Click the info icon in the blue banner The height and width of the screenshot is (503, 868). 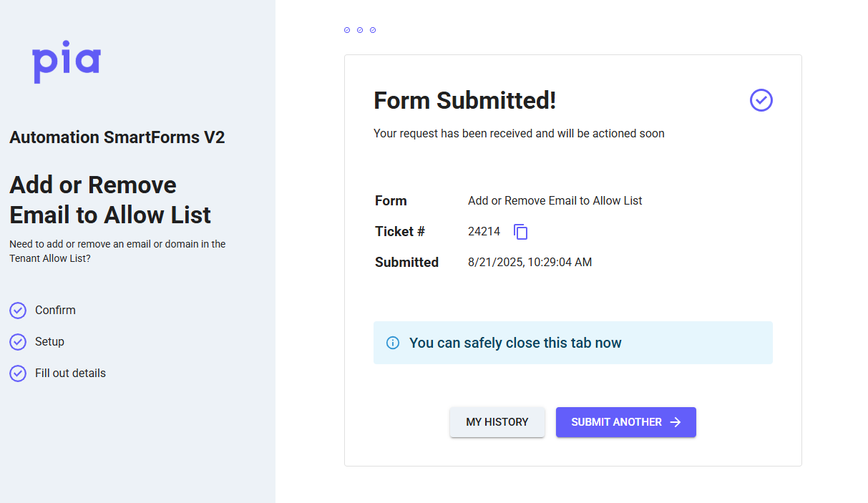(393, 343)
